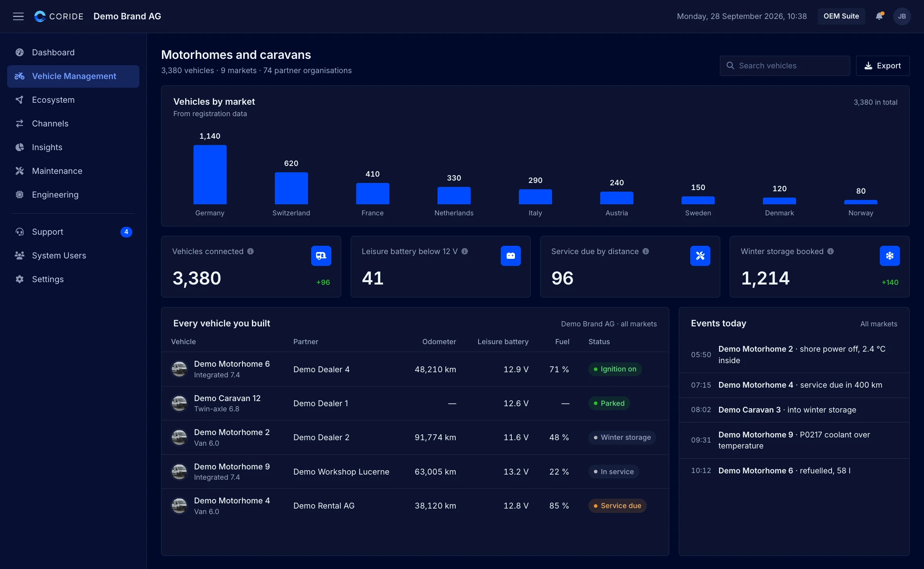Click the Support badge showing 4
The height and width of the screenshot is (569, 924).
[x=126, y=232]
